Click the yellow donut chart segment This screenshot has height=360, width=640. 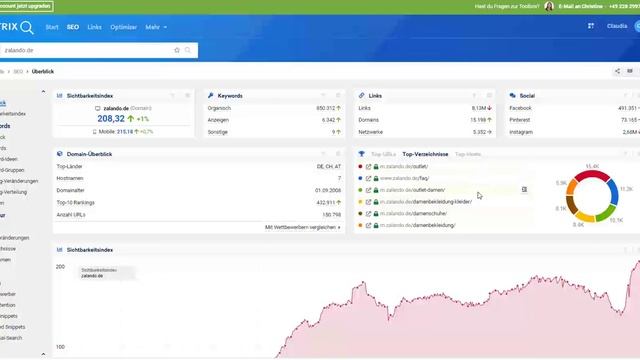(585, 217)
